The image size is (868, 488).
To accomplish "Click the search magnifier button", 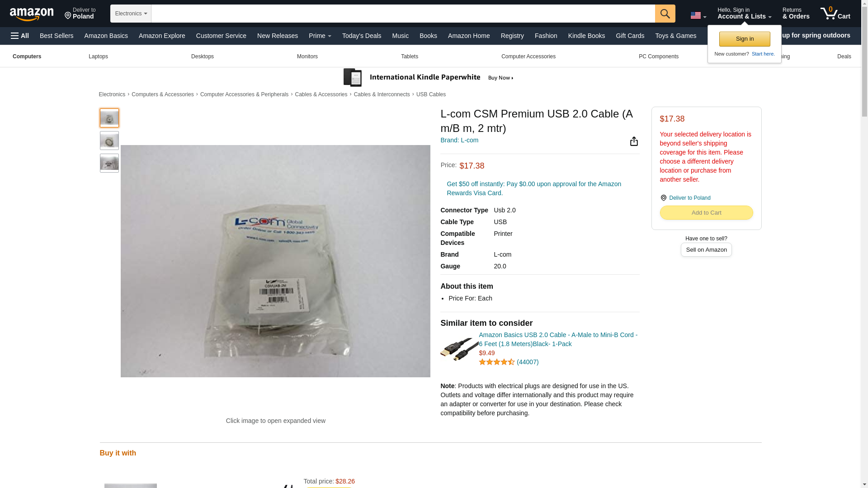I will click(665, 14).
